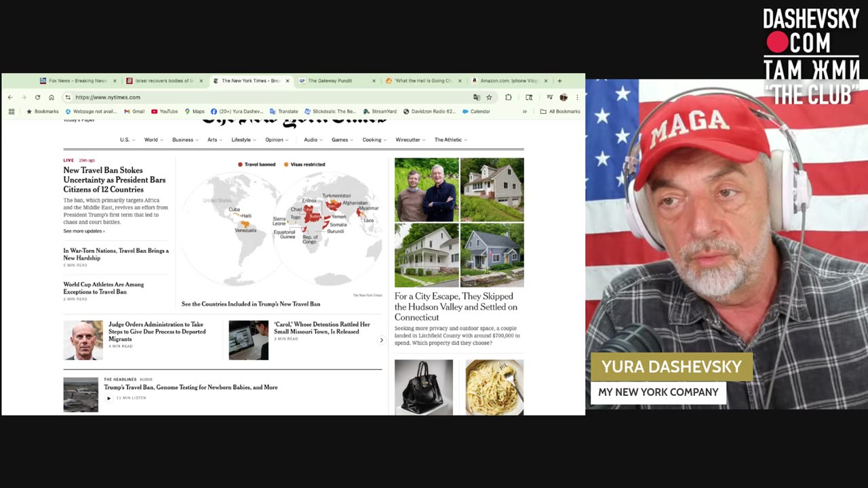The image size is (868, 488).
Task: Expand the Games navigation dropdown
Action: (x=342, y=140)
